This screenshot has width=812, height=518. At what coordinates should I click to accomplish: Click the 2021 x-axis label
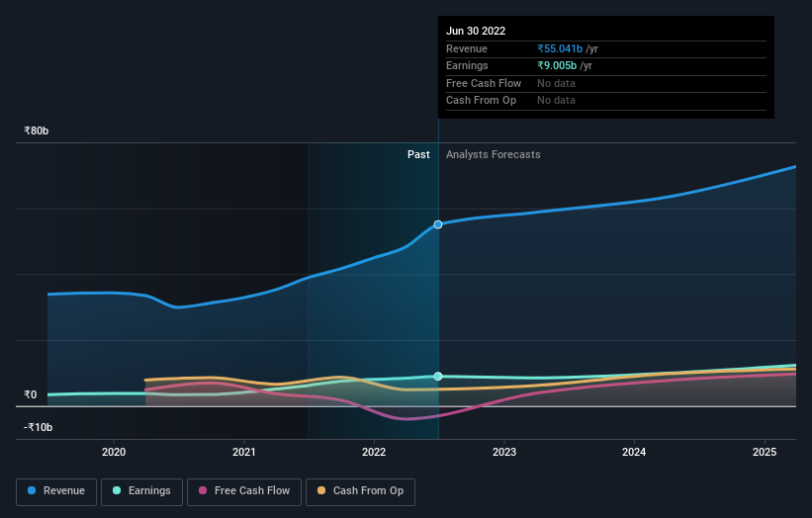[244, 453]
